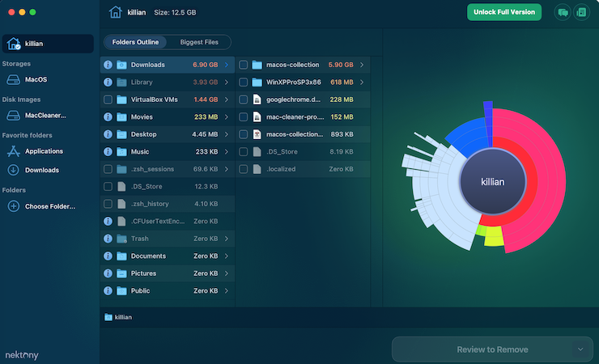Check the .zsh_sessions checkbox

[x=108, y=169]
